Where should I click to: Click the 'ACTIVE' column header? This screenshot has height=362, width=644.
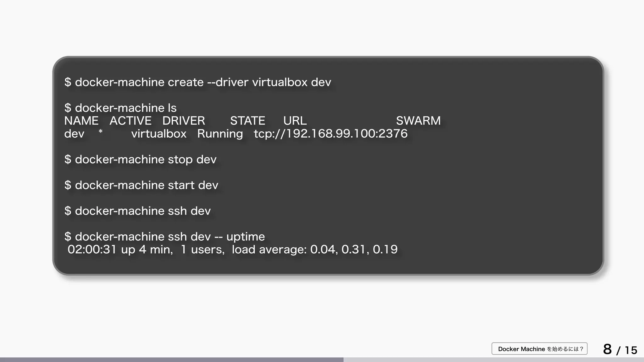(130, 121)
